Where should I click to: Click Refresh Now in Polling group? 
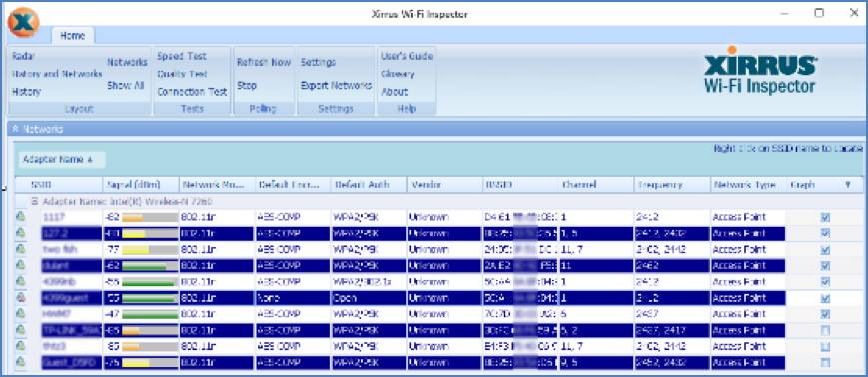(264, 62)
